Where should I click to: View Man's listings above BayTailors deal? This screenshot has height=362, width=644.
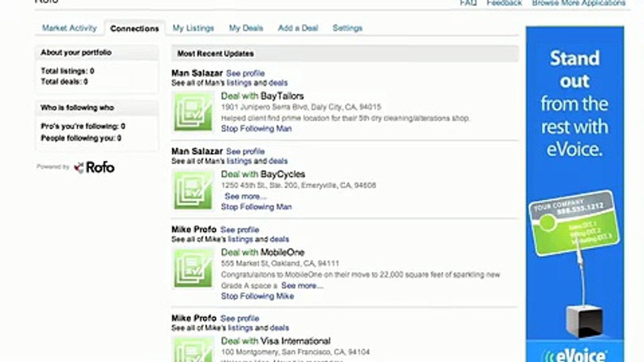238,83
